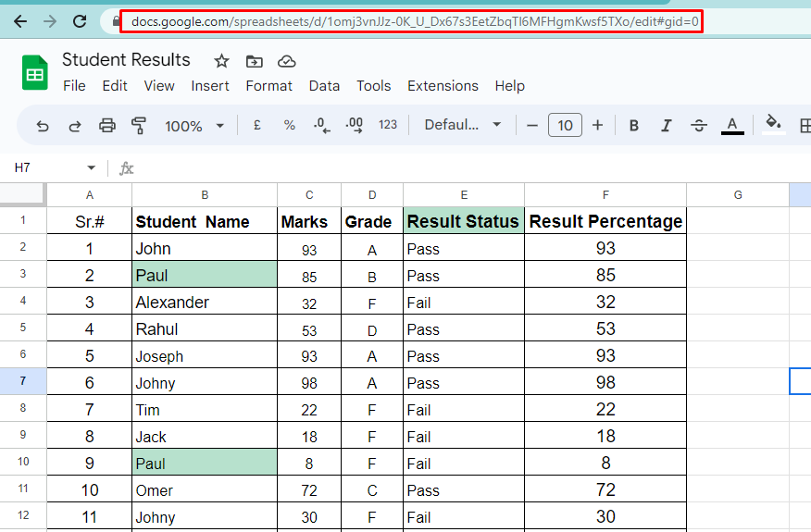Click the font size field showing 10
Image resolution: width=811 pixels, height=532 pixels.
[x=565, y=125]
